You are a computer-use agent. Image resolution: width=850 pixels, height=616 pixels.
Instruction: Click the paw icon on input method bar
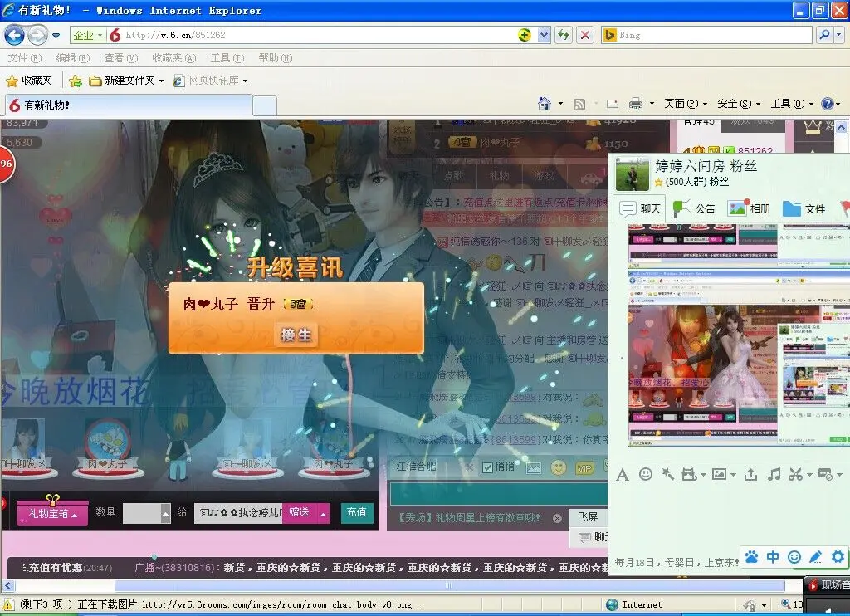(751, 557)
